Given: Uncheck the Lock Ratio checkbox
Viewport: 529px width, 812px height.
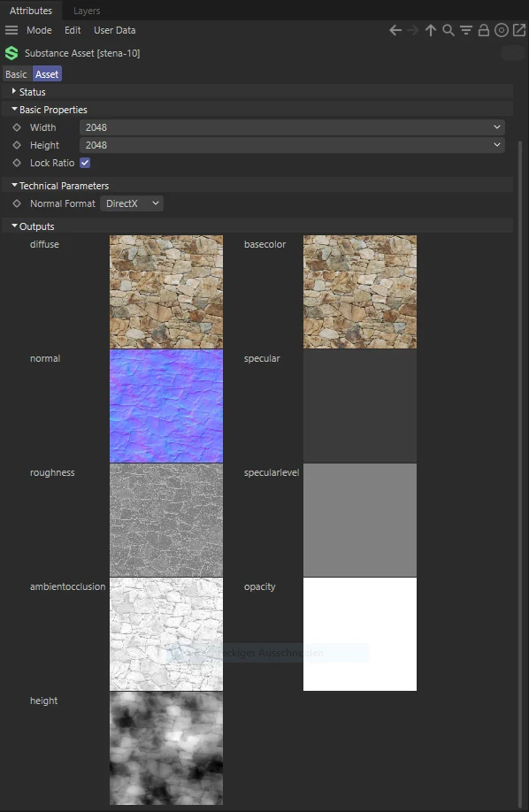Looking at the screenshot, I should click(85, 163).
